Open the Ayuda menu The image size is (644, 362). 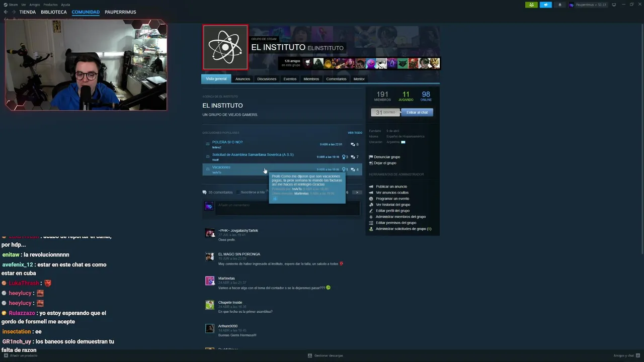(x=65, y=5)
